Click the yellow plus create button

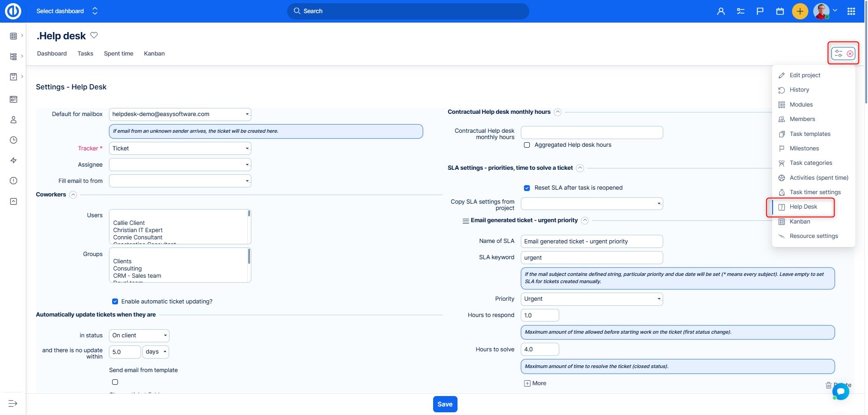(x=800, y=11)
